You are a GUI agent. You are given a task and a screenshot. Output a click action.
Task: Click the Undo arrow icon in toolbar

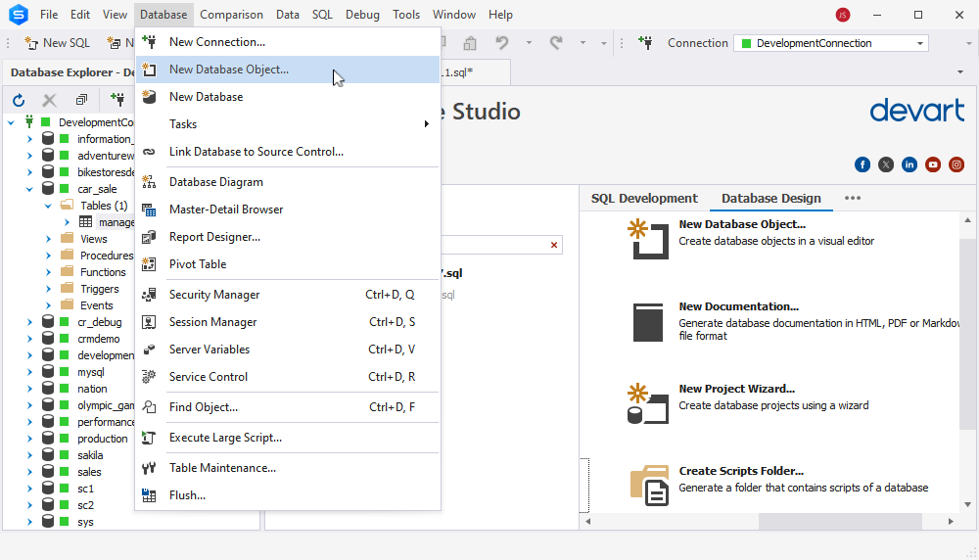point(502,42)
